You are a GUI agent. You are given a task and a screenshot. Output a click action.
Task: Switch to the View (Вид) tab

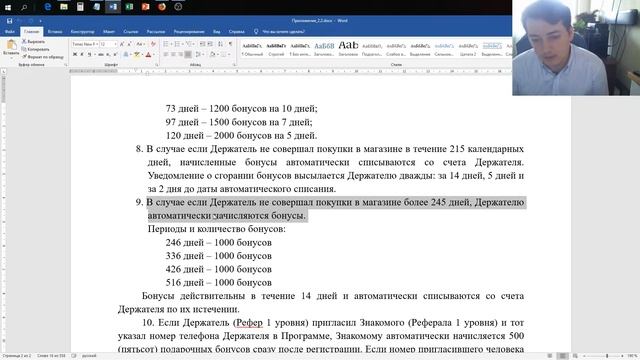pos(216,31)
